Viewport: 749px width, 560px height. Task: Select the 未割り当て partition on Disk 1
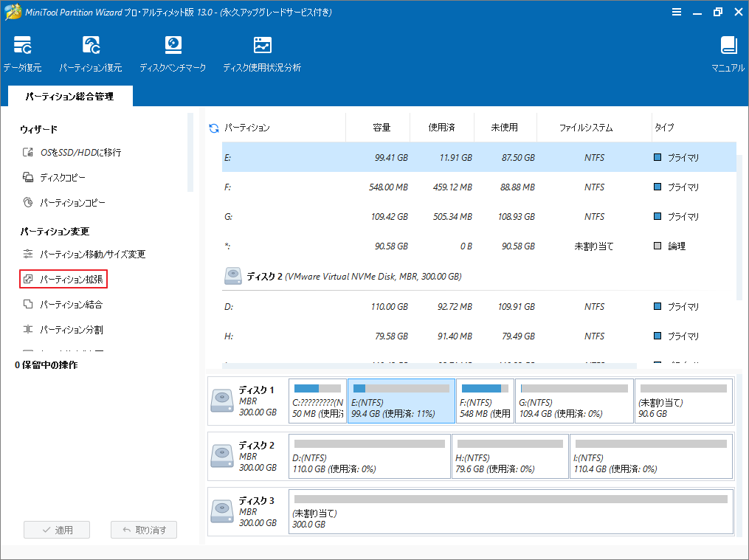point(683,399)
